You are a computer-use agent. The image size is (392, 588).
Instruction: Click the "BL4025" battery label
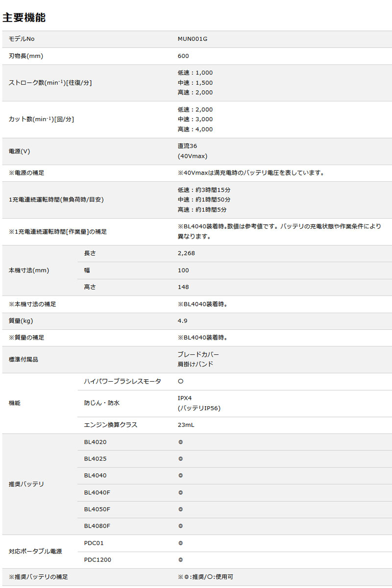tap(96, 459)
